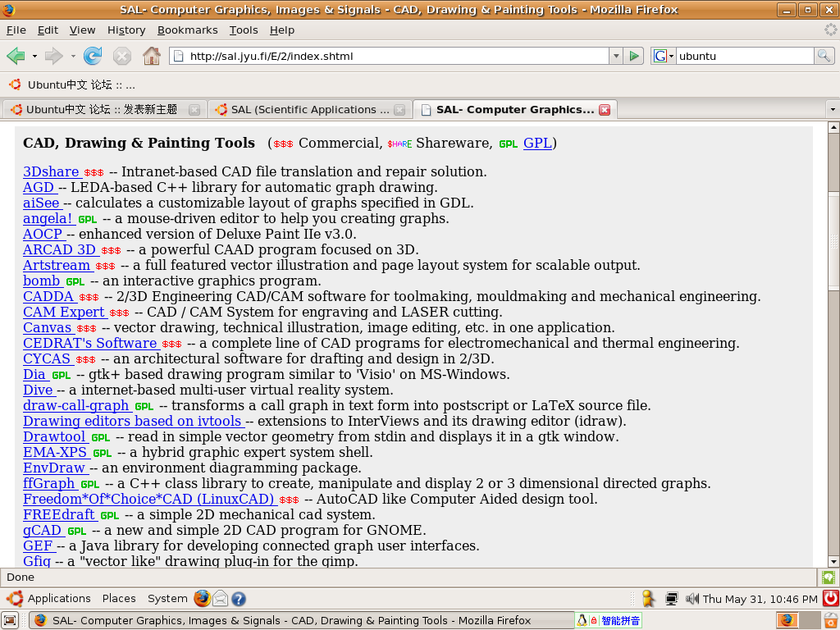Viewport: 840px width, 630px height.
Task: Switch to the Ubuntu中文 论坛 发表新主题 tab
Action: (x=102, y=109)
